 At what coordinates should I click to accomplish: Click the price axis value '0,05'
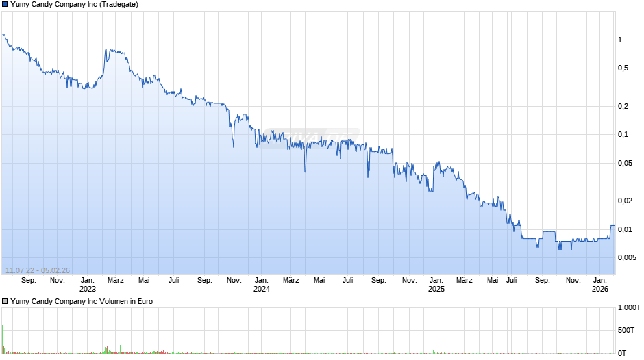click(x=625, y=164)
